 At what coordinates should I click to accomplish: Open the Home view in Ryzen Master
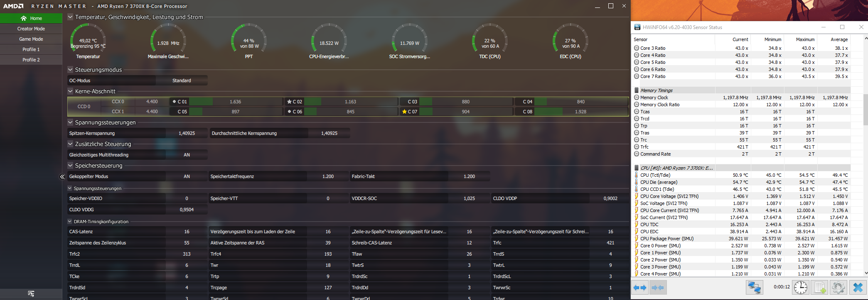pyautogui.click(x=31, y=18)
